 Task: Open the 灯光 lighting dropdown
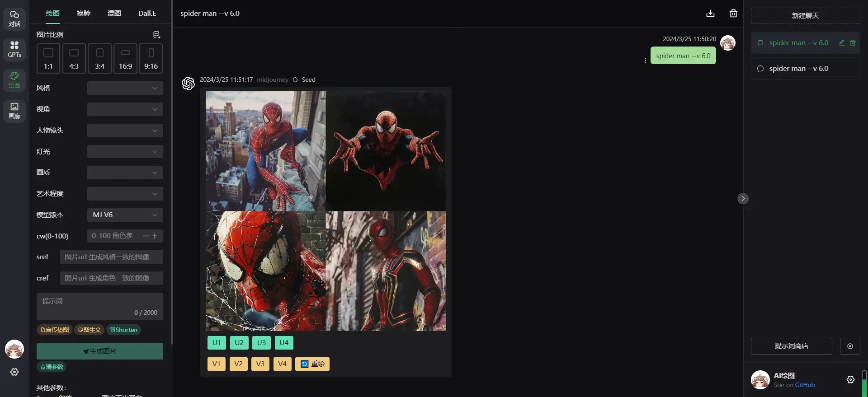click(125, 151)
